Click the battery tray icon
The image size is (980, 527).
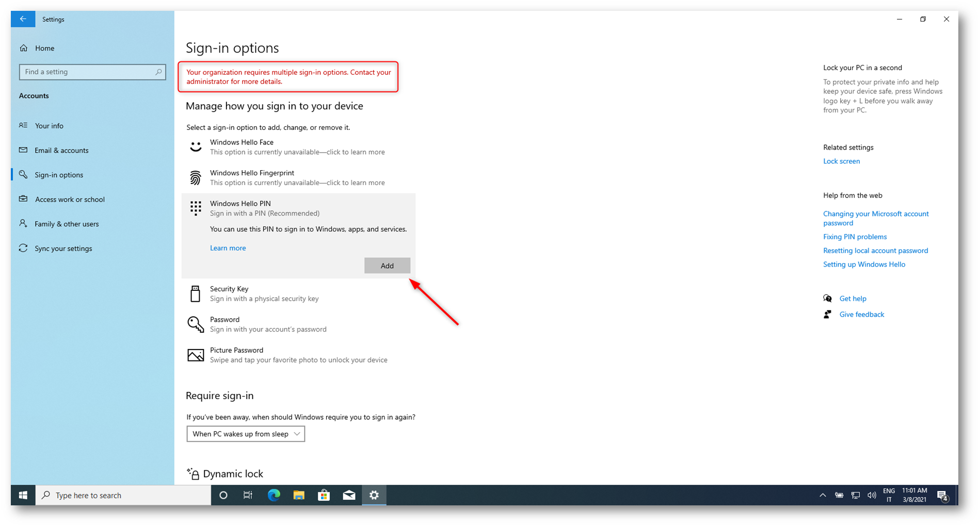tap(839, 496)
